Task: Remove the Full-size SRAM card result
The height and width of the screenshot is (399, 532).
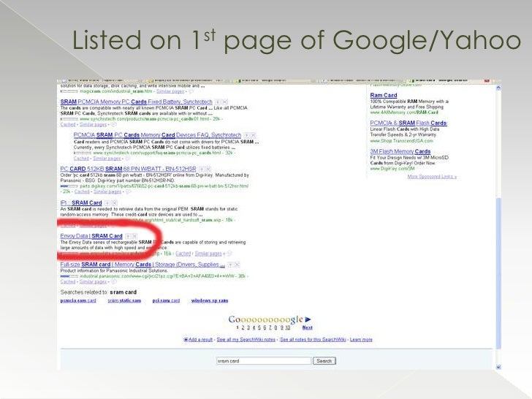Action: tap(237, 265)
